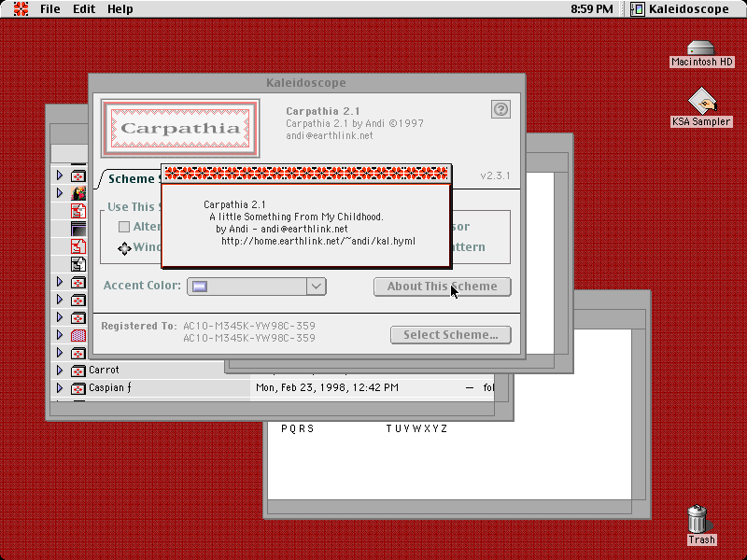Select the red dotted pattern folder icon

coord(78,335)
